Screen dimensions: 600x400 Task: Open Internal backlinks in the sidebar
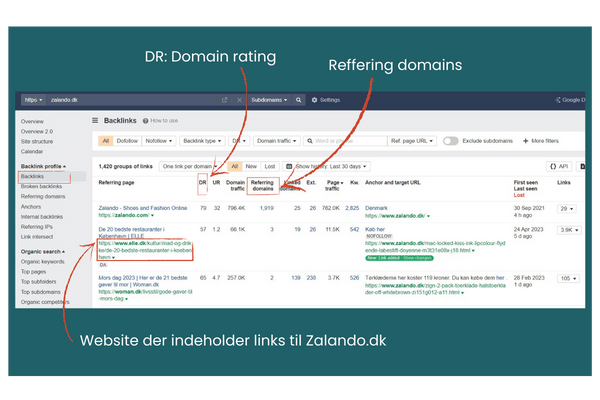[42, 217]
